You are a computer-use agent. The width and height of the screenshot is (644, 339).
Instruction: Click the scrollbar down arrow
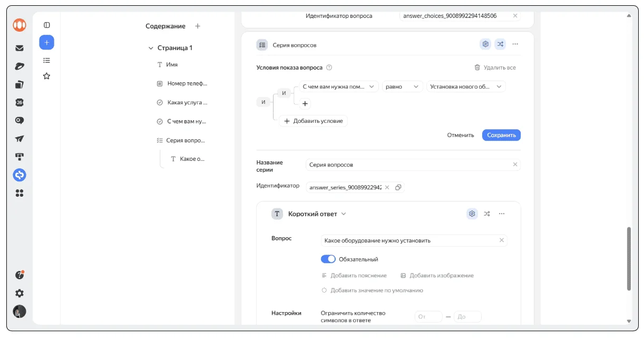(x=629, y=321)
